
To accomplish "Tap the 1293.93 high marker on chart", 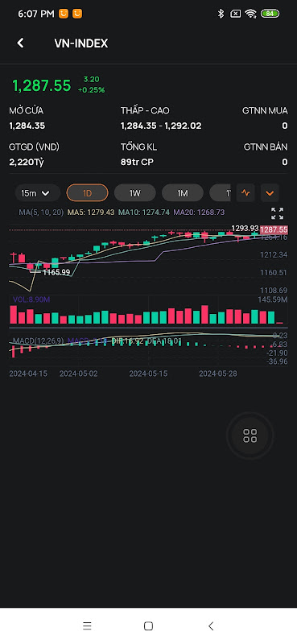I will click(245, 228).
